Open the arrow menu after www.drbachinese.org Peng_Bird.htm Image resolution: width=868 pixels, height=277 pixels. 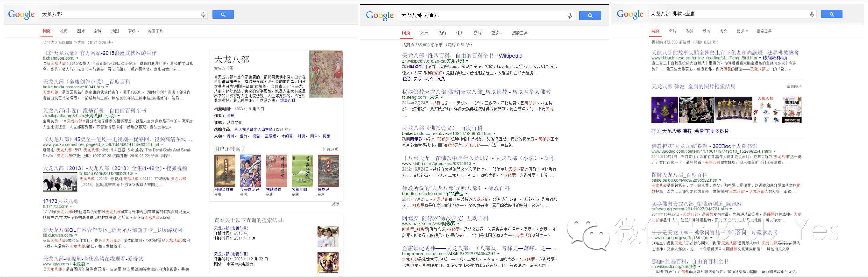click(x=760, y=58)
